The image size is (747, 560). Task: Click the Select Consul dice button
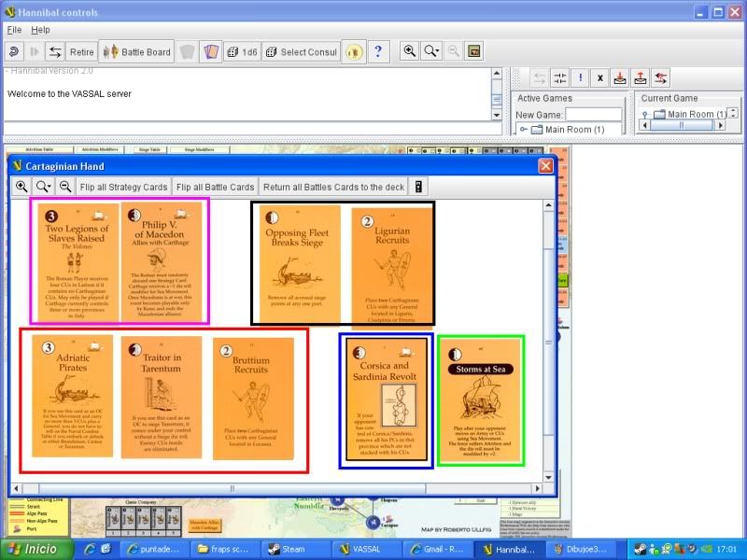[301, 51]
